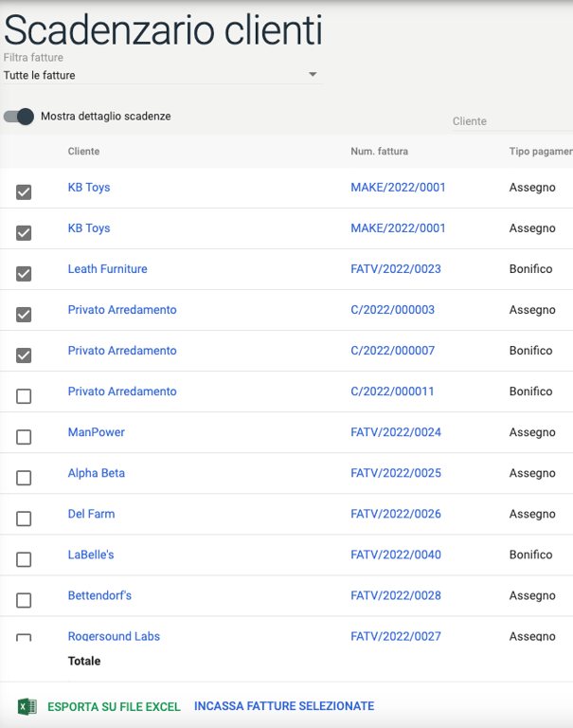Check the Bettendorf's row checkbox
The height and width of the screenshot is (728, 573).
[24, 600]
